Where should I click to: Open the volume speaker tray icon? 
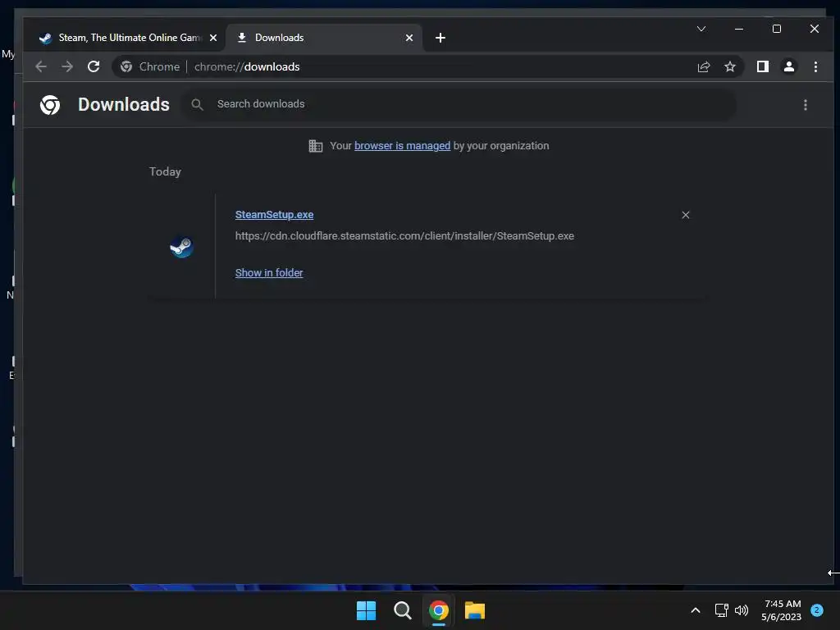coord(742,610)
